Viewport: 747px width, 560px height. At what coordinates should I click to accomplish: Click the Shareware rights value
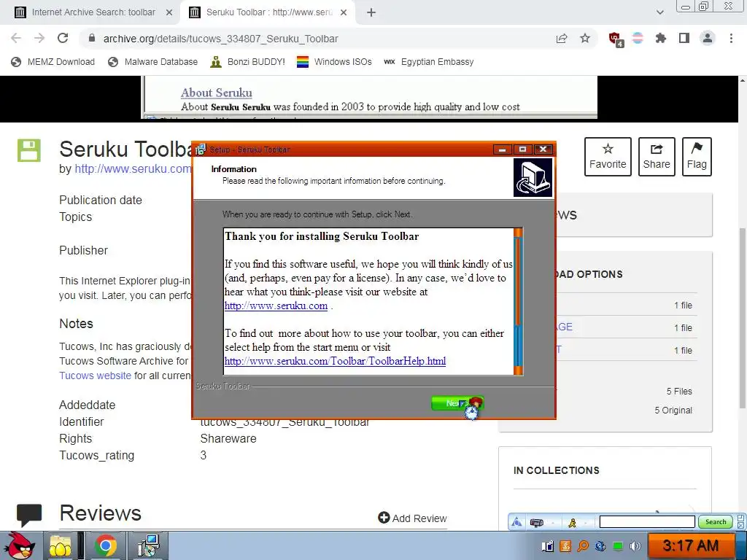pyautogui.click(x=228, y=438)
